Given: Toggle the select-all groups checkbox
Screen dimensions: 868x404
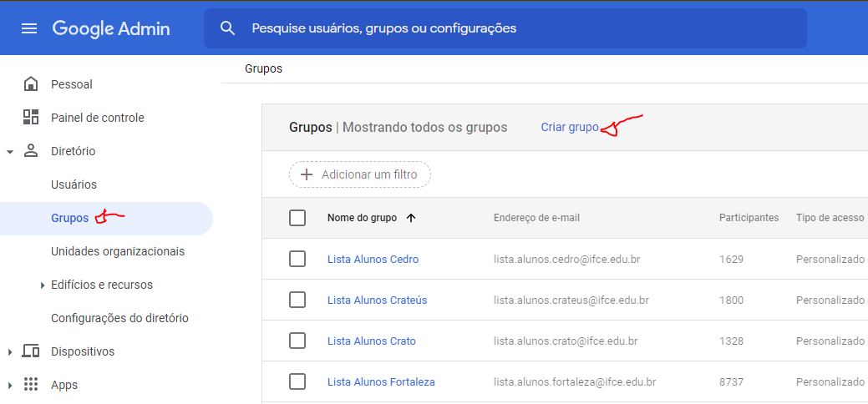Looking at the screenshot, I should 297,218.
